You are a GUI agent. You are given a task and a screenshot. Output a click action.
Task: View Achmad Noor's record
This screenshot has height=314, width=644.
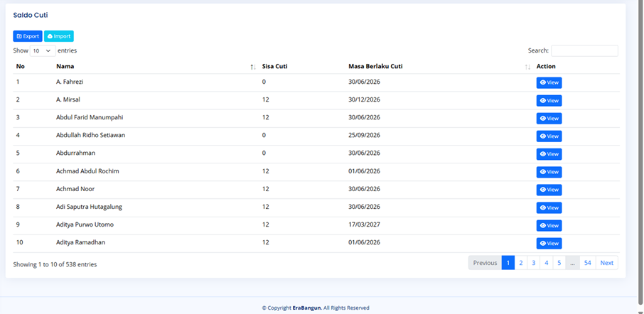coord(549,190)
